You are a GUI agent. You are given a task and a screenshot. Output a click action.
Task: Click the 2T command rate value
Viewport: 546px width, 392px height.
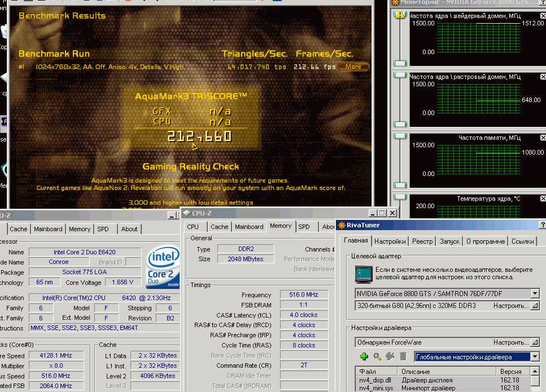click(304, 365)
